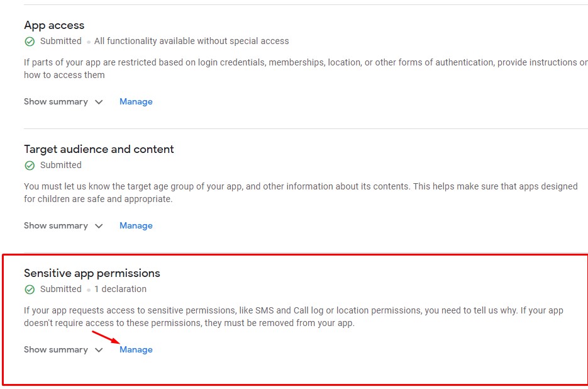Screen dimensions: 588x389
Task: Open Manage link for App access
Action: pyautogui.click(x=136, y=102)
